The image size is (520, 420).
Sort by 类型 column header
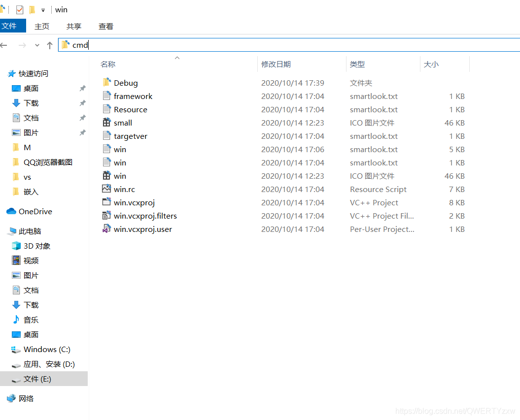click(x=357, y=65)
